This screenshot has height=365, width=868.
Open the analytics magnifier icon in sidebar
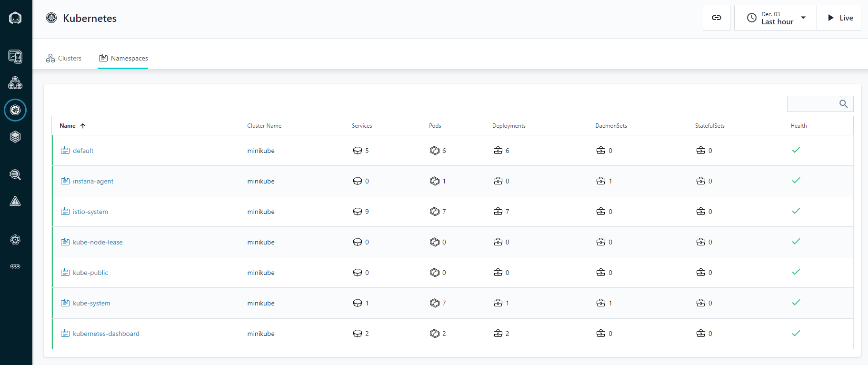pyautogui.click(x=15, y=174)
